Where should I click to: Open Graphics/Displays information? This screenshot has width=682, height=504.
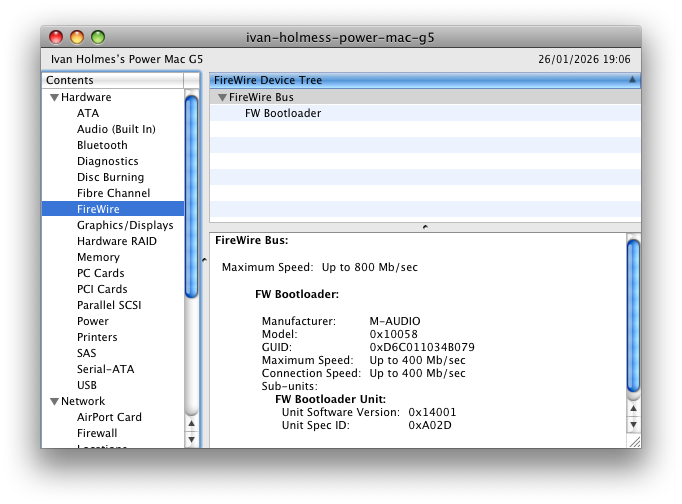(x=125, y=225)
